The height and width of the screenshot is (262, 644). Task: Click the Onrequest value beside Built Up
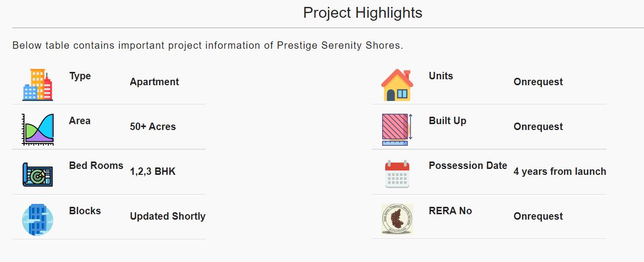(538, 127)
